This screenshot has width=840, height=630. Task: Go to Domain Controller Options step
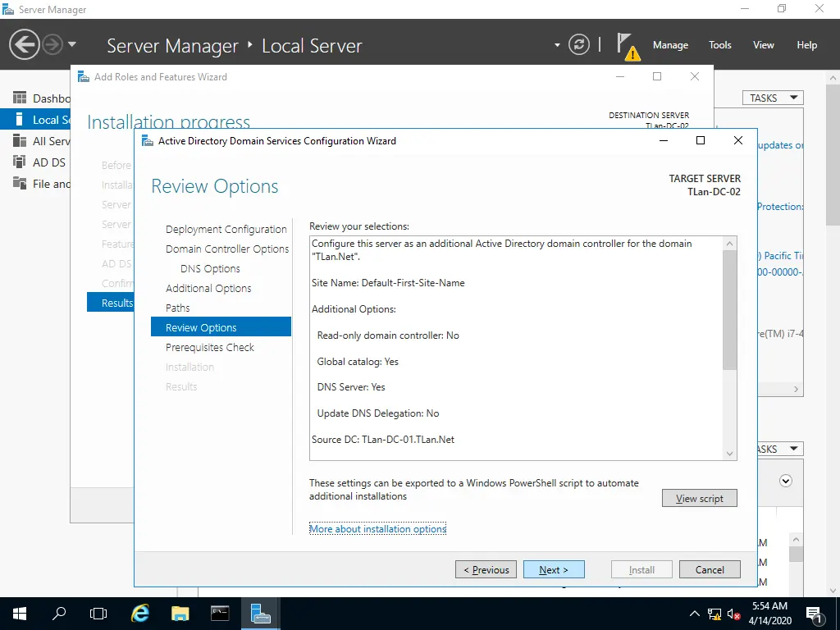(227, 249)
